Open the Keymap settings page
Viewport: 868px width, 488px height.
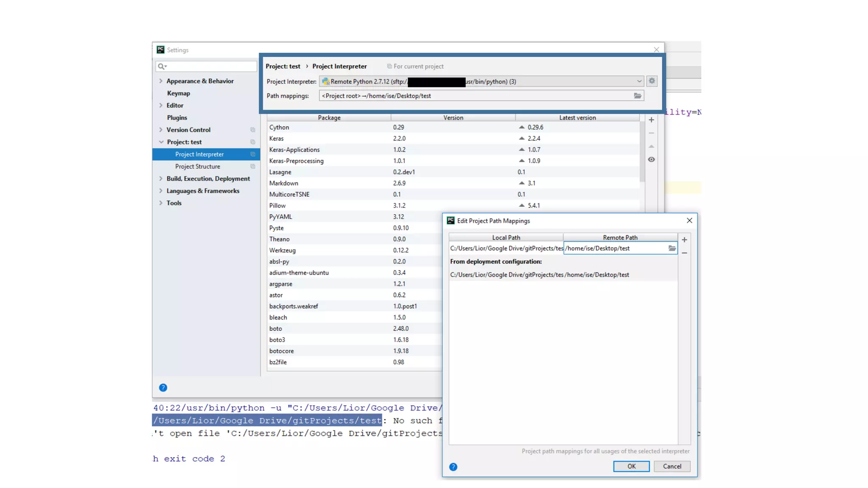pyautogui.click(x=178, y=93)
